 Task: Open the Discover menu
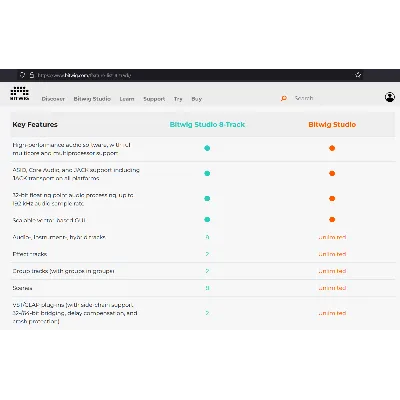tap(53, 99)
